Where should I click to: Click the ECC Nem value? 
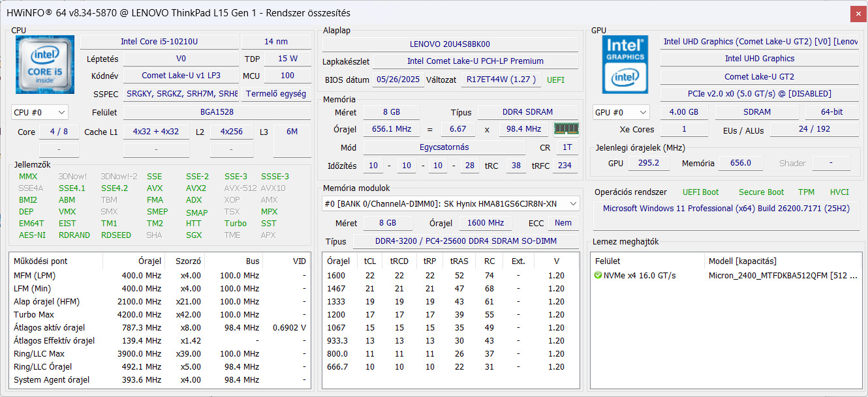563,223
